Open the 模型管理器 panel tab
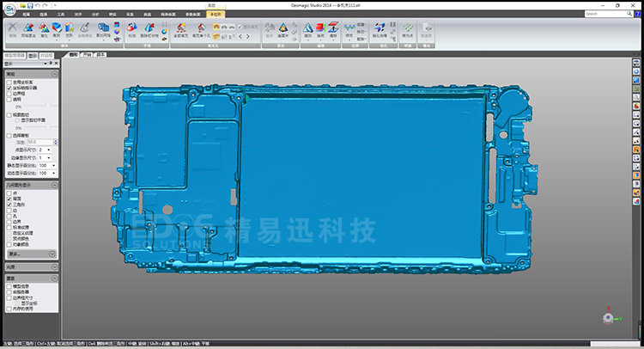The width and height of the screenshot is (644, 349). pos(13,55)
